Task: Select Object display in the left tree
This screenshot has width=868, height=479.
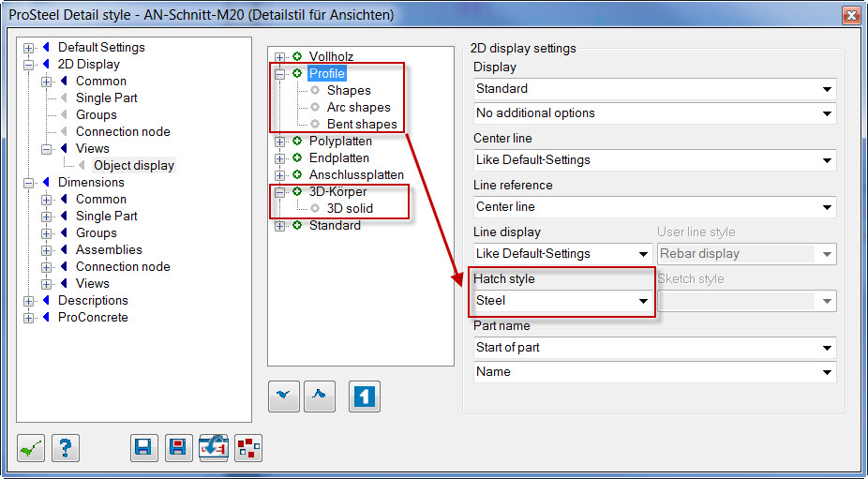Action: pos(134,166)
